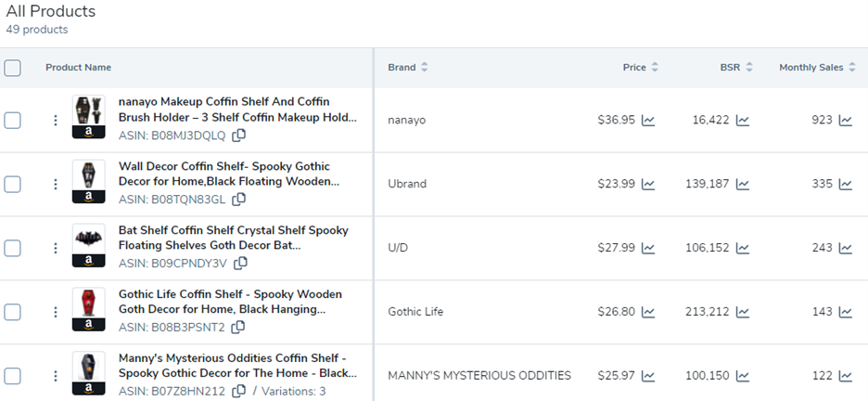Copy the ASIN B08MJ3DQLQ to the clipboard
The width and height of the screenshot is (868, 401).
pos(238,136)
